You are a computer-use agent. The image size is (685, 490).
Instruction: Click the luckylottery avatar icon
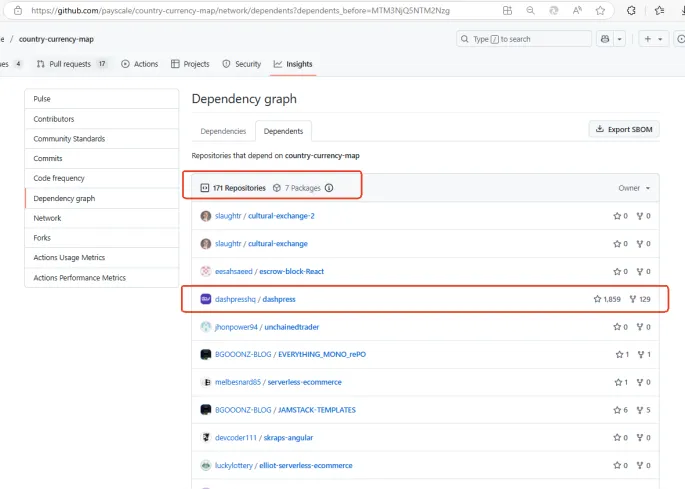(206, 465)
